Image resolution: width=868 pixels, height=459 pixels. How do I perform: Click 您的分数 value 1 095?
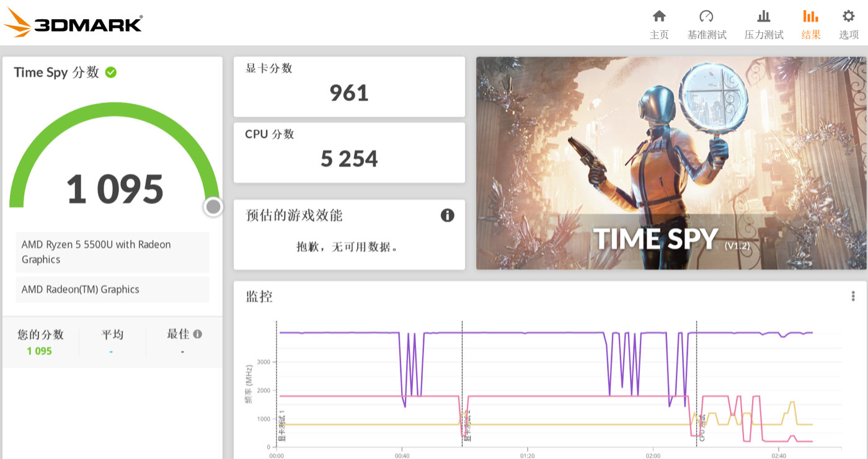pyautogui.click(x=40, y=351)
